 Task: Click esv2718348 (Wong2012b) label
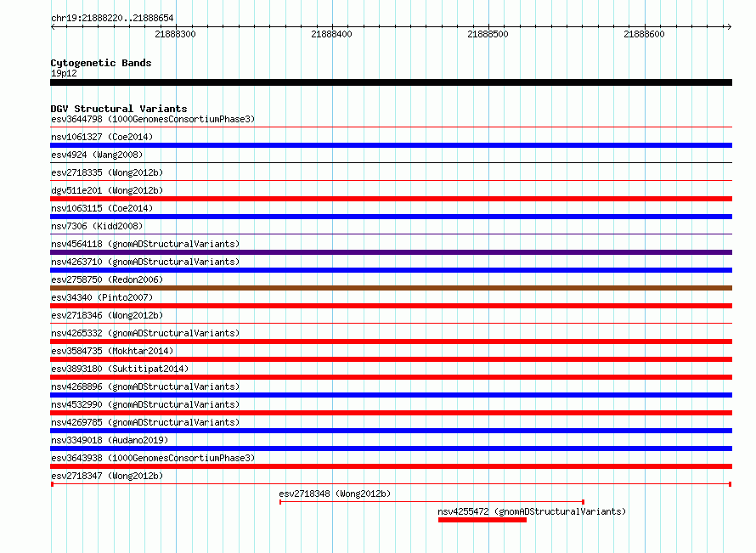[x=335, y=494]
